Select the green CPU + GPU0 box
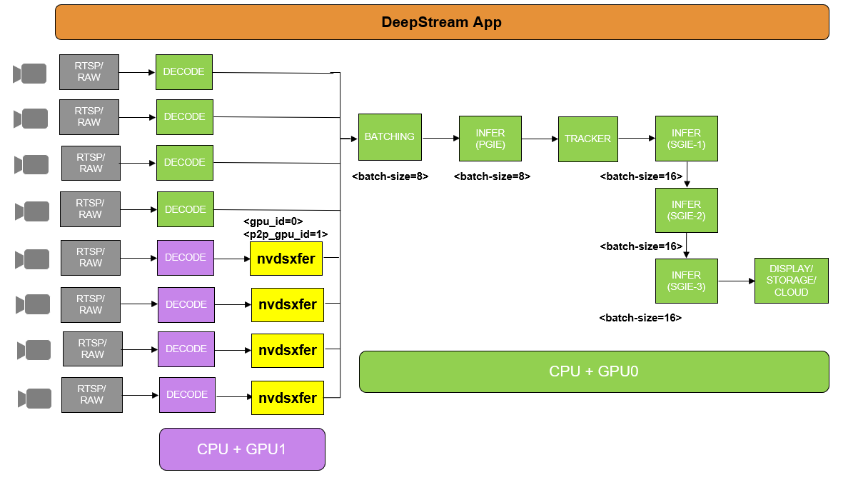The width and height of the screenshot is (868, 480). (593, 371)
